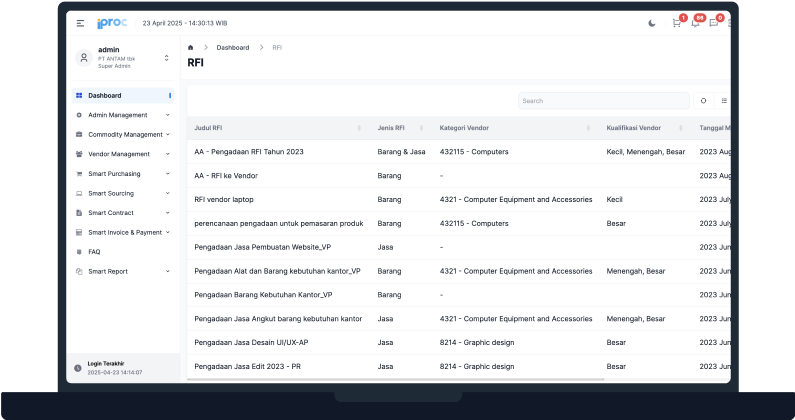Open Smart Report menu item
The height and width of the screenshot is (420, 795).
click(123, 271)
